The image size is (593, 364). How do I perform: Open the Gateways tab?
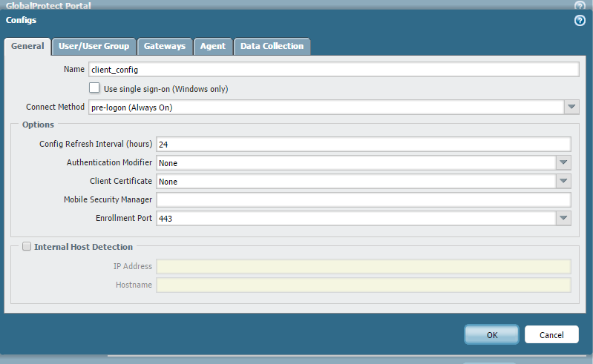click(x=165, y=47)
